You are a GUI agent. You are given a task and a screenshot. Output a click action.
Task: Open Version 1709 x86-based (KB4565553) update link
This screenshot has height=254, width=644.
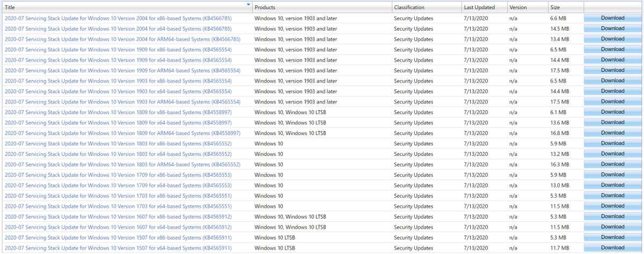coord(118,175)
